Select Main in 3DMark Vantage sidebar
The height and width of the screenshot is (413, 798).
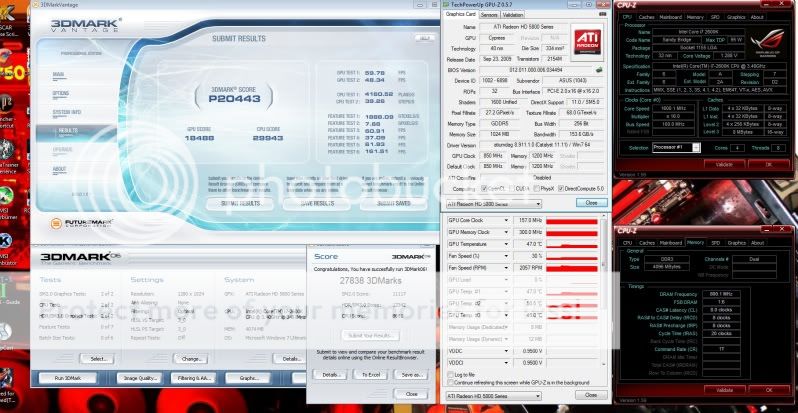click(58, 75)
